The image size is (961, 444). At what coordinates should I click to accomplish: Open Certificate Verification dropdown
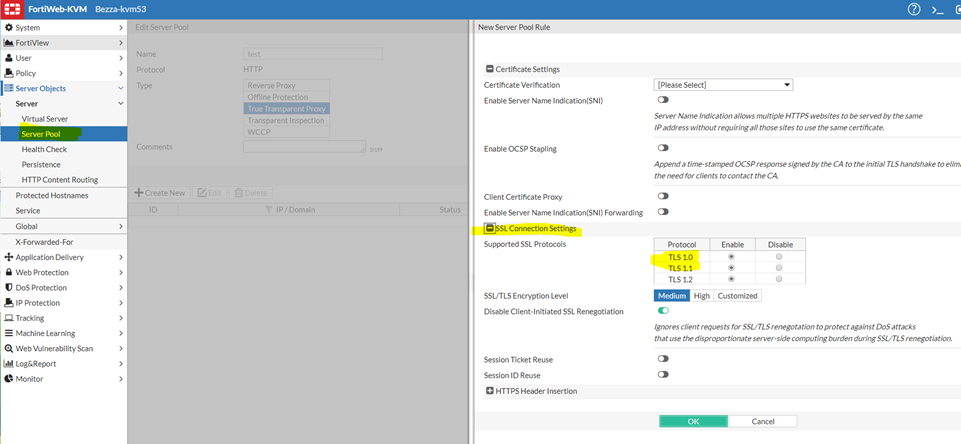point(723,85)
